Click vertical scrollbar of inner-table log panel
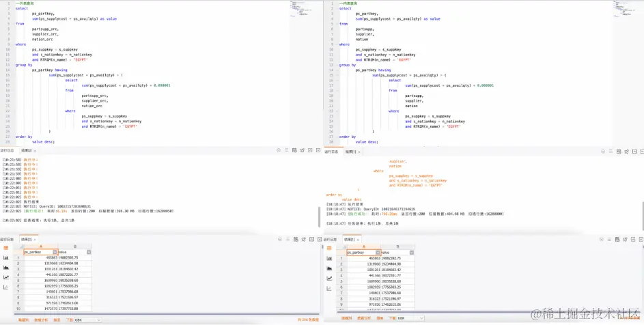This screenshot has width=644, height=325. (x=643, y=215)
